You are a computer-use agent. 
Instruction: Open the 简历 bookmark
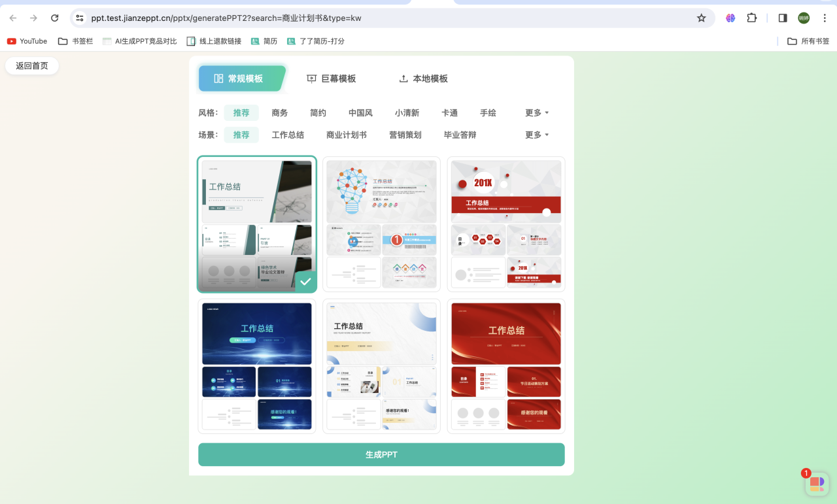coord(264,41)
